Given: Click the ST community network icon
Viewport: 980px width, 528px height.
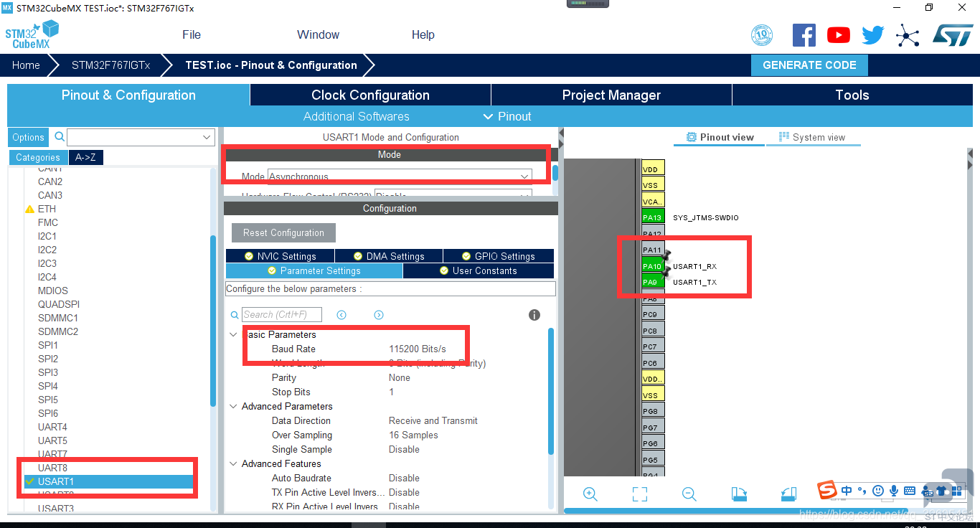Looking at the screenshot, I should pos(908,35).
